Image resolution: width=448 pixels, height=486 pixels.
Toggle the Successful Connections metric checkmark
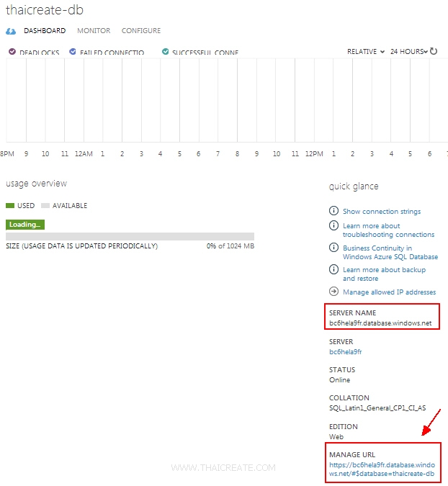165,51
